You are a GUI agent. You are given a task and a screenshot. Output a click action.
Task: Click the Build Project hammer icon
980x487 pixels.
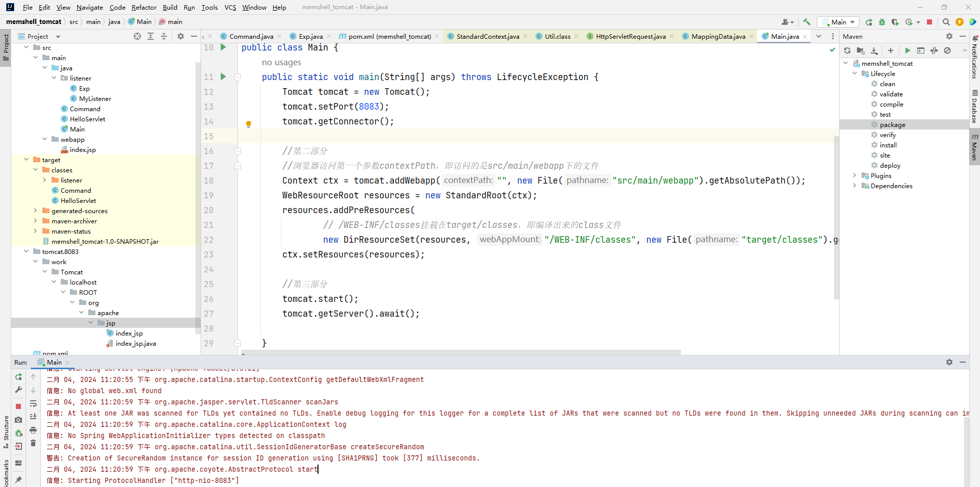[806, 22]
